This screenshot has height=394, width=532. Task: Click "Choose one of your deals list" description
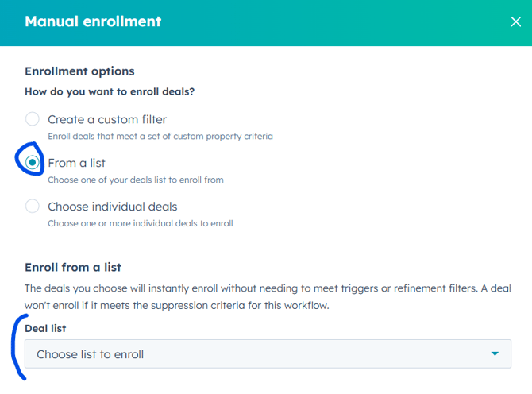tap(135, 180)
